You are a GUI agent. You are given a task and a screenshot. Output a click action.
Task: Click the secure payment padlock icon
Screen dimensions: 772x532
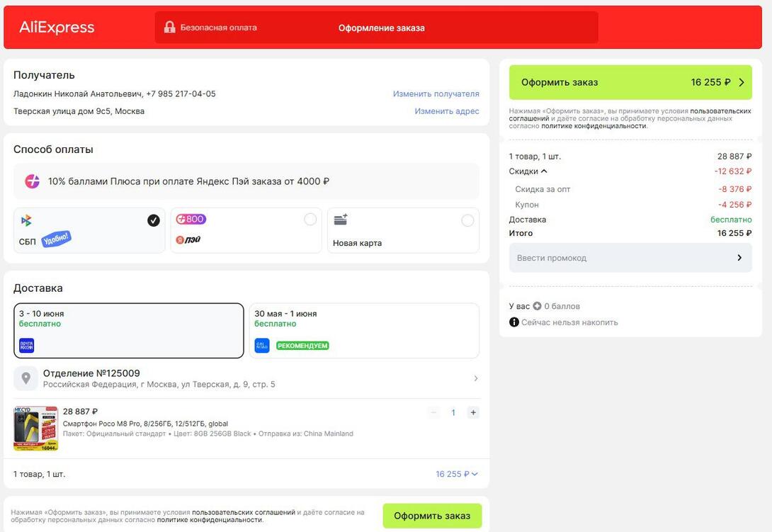(169, 27)
